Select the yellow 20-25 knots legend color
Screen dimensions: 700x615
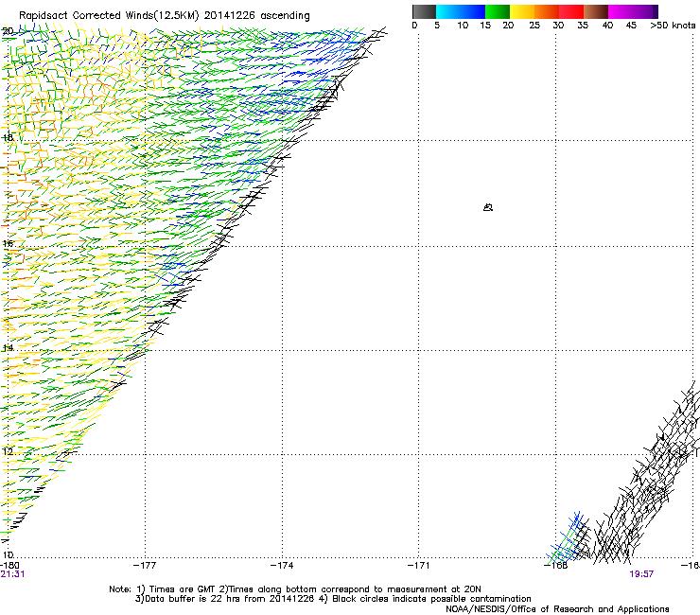[x=522, y=11]
